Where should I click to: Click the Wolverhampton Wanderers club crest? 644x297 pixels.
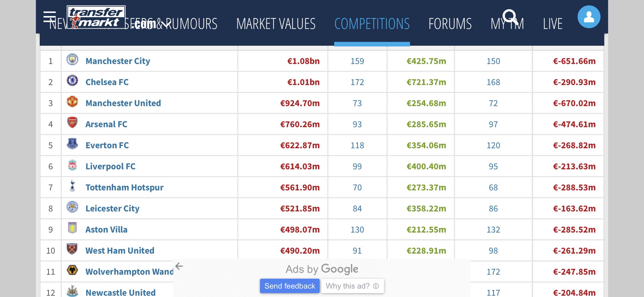72,270
